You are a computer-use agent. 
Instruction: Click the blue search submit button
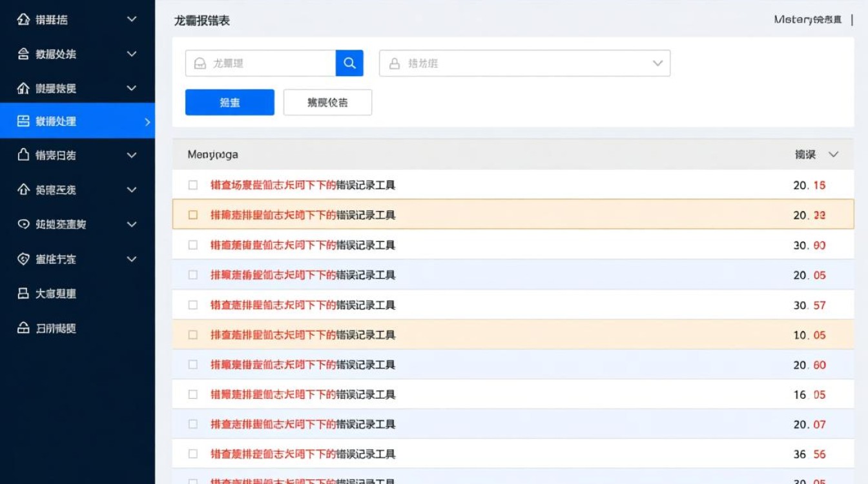(x=230, y=102)
